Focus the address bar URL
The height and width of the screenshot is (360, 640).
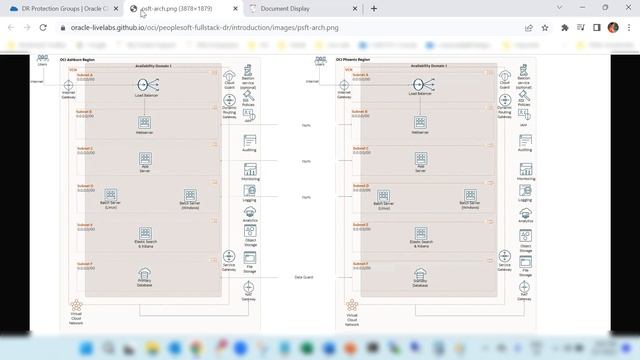click(204, 28)
